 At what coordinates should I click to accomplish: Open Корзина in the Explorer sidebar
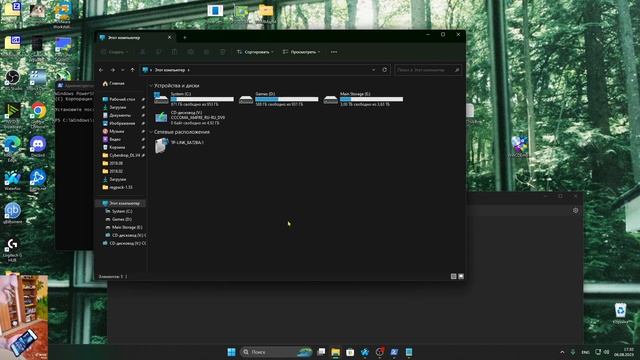tap(117, 147)
